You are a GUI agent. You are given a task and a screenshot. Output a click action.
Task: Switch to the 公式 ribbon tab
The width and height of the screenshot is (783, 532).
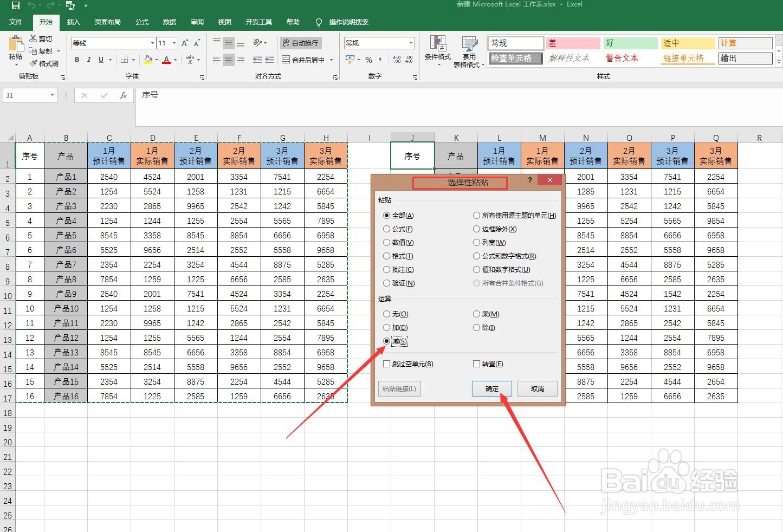pyautogui.click(x=142, y=22)
